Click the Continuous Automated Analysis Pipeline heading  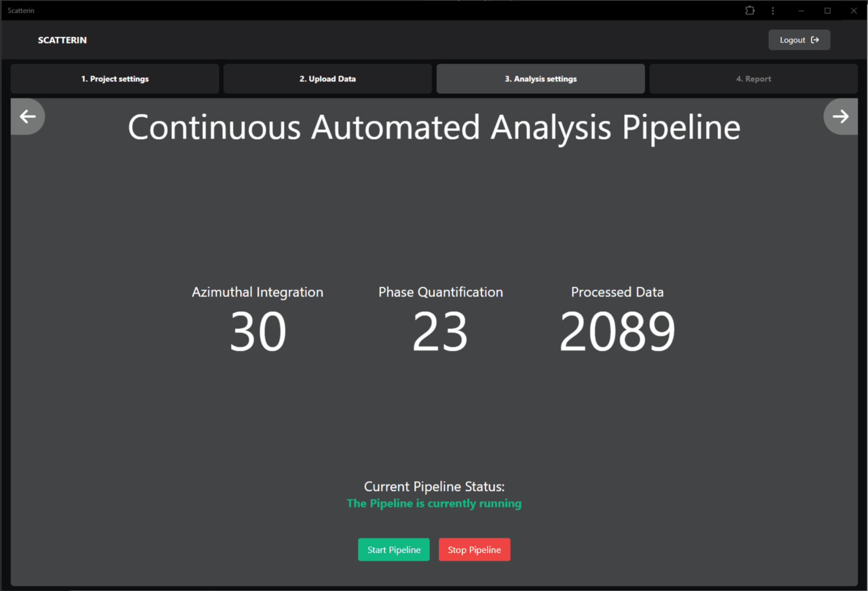coord(434,127)
